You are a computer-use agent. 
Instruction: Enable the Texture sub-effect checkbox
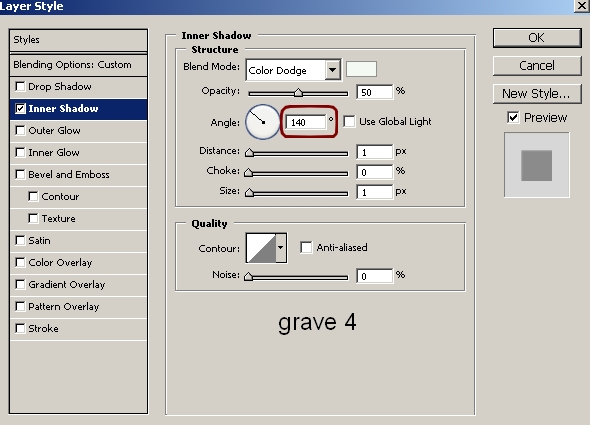33,218
